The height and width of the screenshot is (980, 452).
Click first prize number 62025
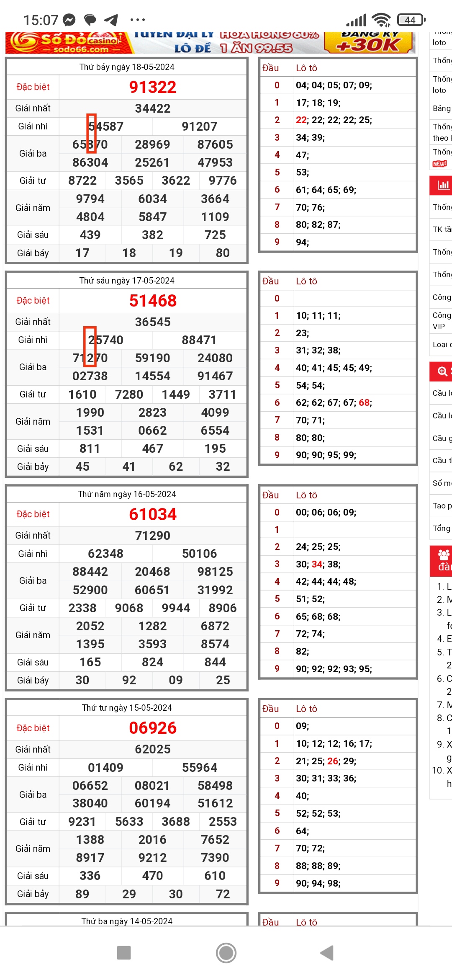tap(153, 749)
